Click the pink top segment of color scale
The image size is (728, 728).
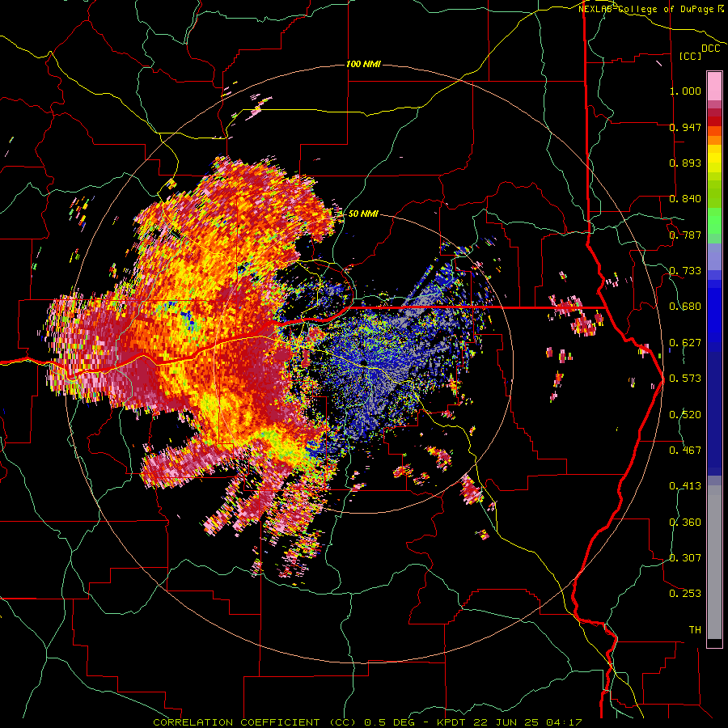point(714,86)
